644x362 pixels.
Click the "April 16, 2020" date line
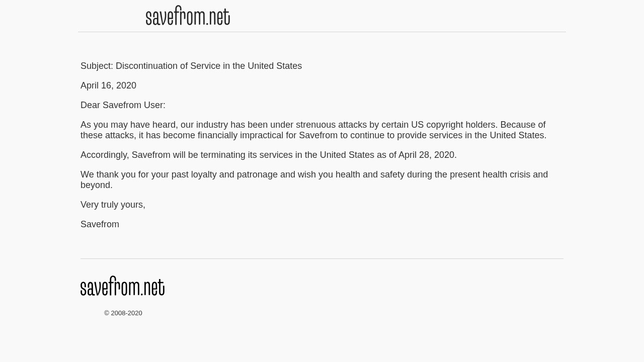pos(108,85)
